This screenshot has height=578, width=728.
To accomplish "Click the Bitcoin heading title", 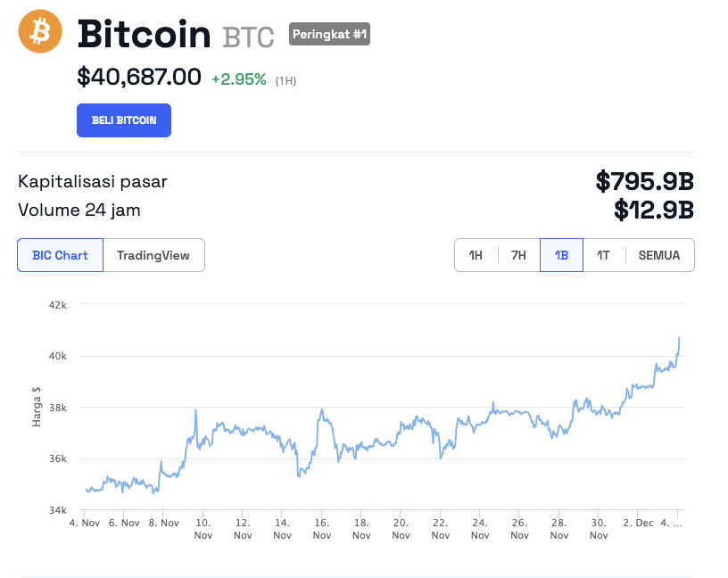I will [144, 35].
